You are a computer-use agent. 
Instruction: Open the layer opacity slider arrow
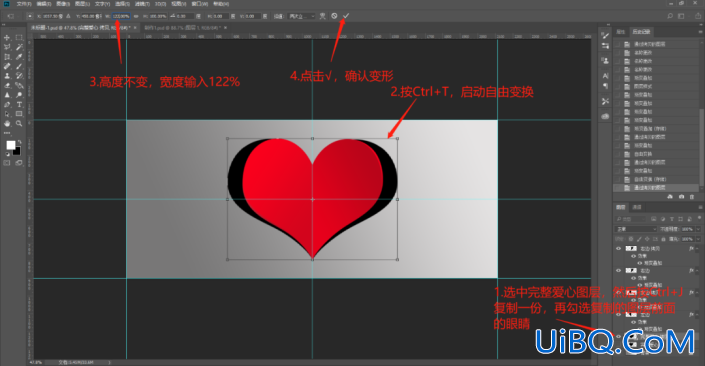click(x=698, y=229)
